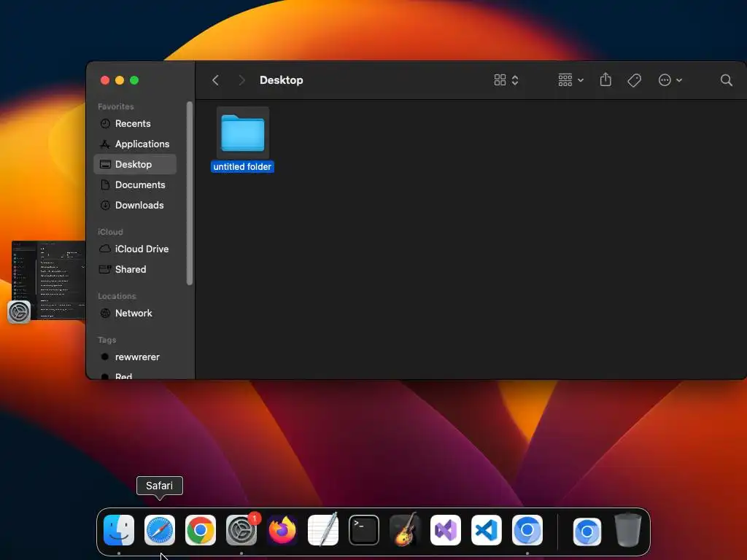Click the Finder sidebar scrollbar

pos(190,192)
